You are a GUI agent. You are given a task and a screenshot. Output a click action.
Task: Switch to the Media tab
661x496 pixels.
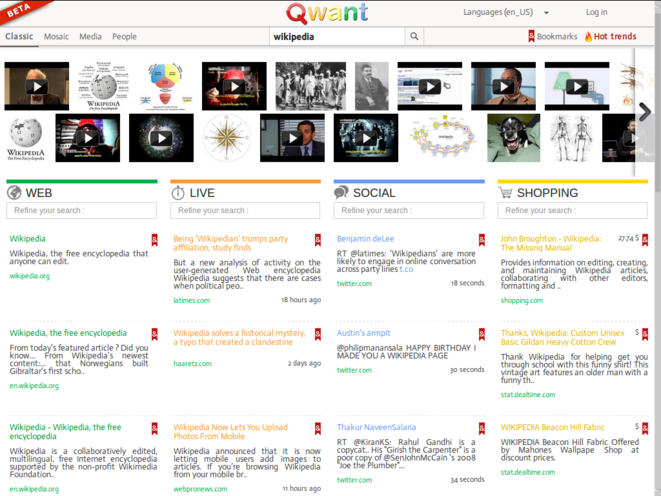pos(90,37)
